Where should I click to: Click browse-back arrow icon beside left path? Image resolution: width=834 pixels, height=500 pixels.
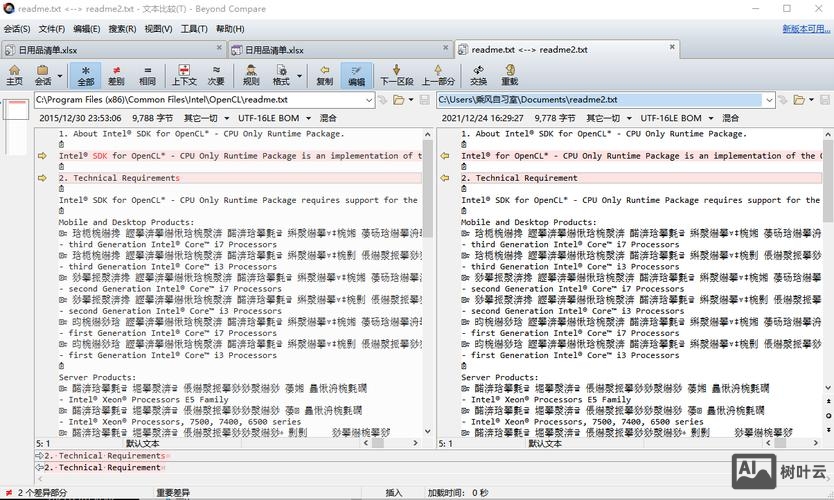pyautogui.click(x=382, y=99)
